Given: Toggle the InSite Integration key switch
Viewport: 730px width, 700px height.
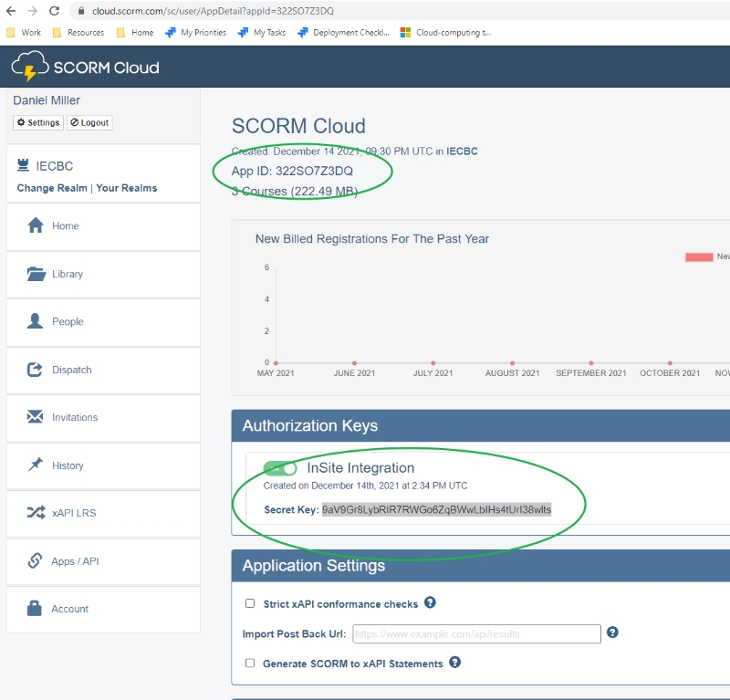Looking at the screenshot, I should tap(280, 468).
